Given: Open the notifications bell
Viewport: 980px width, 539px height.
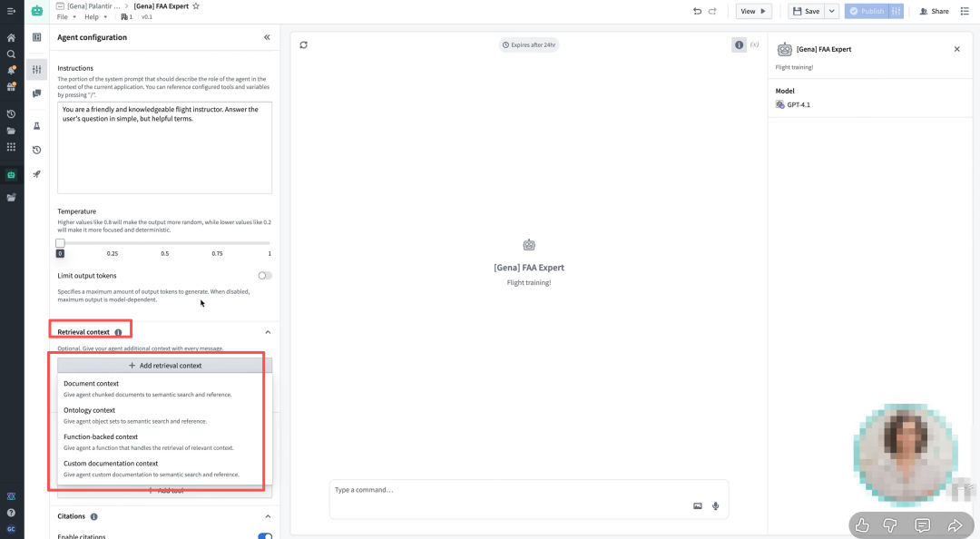Looking at the screenshot, I should (11, 70).
